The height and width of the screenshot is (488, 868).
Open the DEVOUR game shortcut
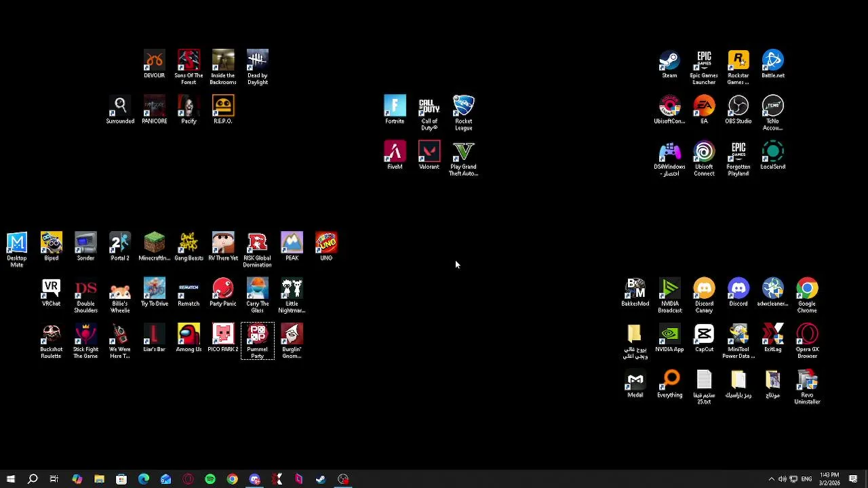(154, 64)
